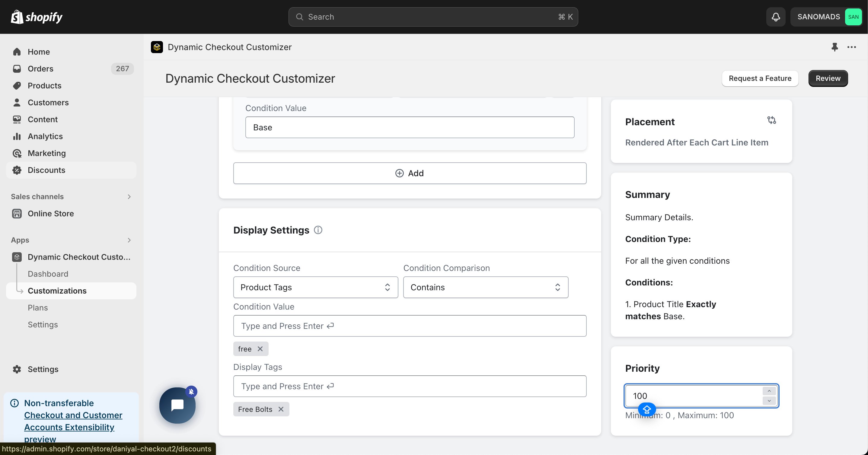Open the chat widget bubble

[x=177, y=405]
